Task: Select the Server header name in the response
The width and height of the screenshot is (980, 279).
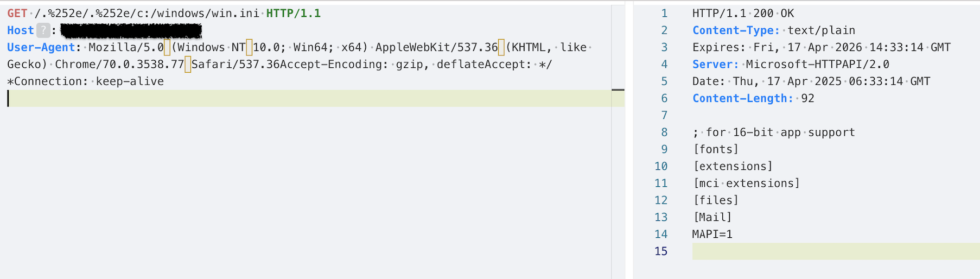Action: tap(715, 64)
